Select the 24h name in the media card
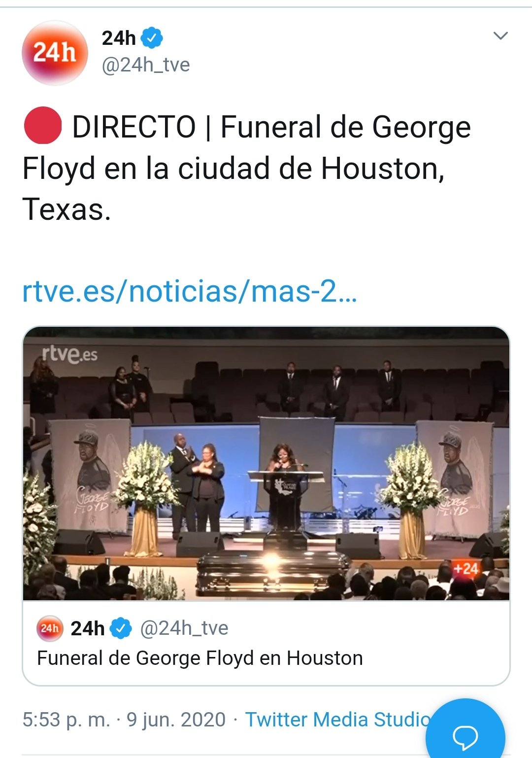Viewport: 532px width, 758px height. pyautogui.click(x=88, y=628)
